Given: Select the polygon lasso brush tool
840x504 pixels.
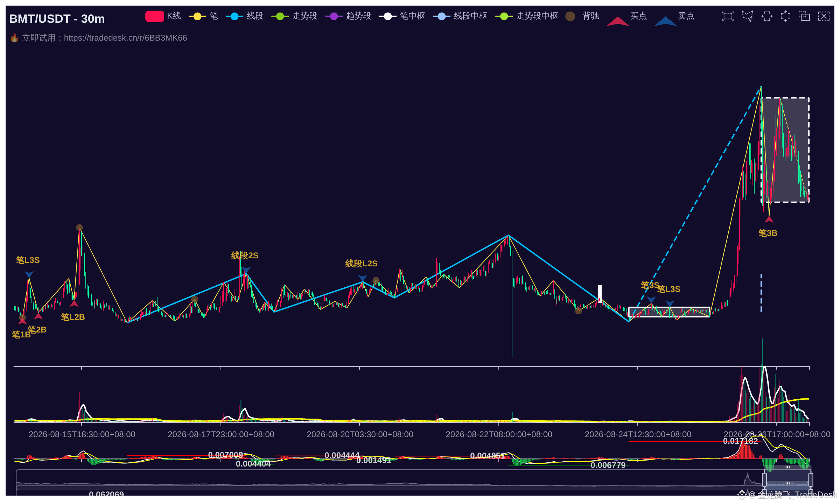Looking at the screenshot, I should 747,16.
